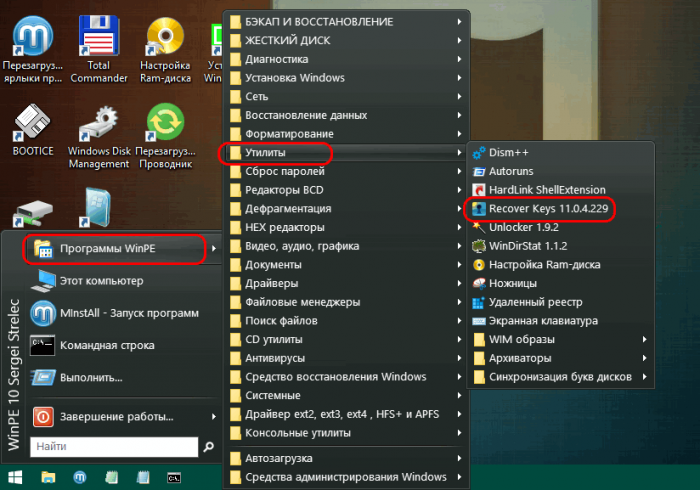Launch WinDirStat 1.1.2
Image resolution: width=700 pixels, height=490 pixels.
tap(560, 246)
